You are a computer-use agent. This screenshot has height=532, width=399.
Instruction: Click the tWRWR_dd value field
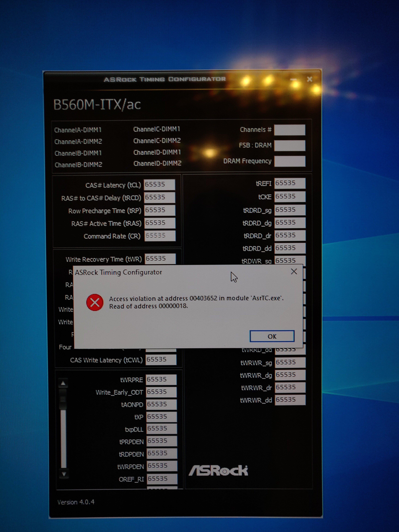pos(290,400)
